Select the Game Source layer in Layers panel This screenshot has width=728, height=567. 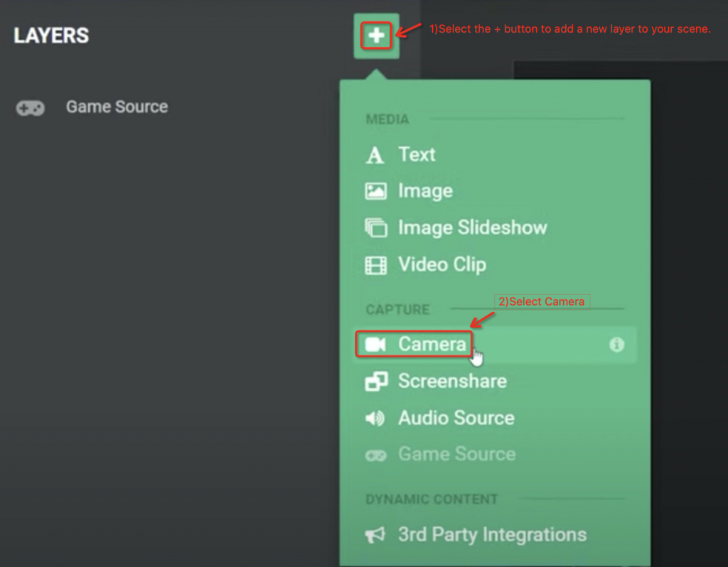pyautogui.click(x=117, y=107)
